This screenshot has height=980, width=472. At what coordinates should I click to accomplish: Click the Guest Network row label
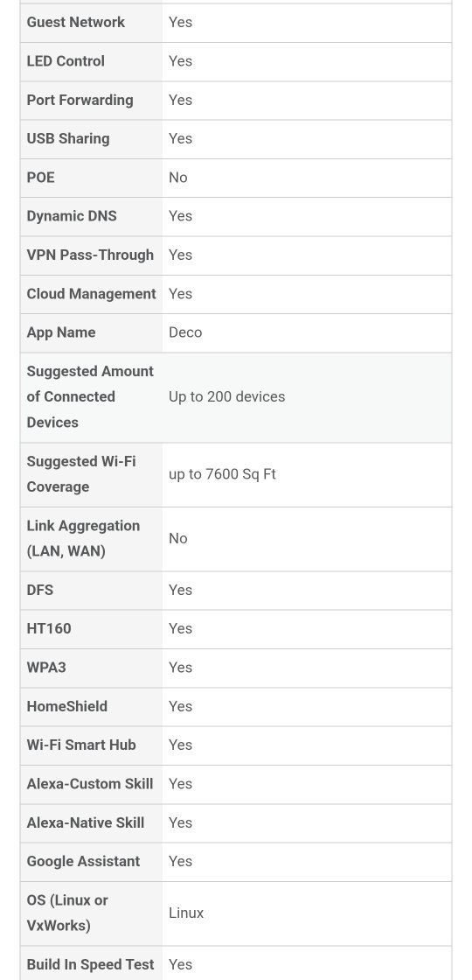(75, 23)
